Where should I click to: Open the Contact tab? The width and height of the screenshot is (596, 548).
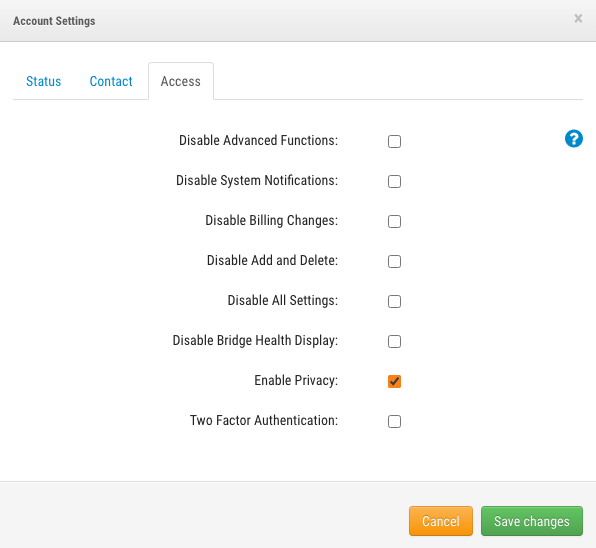111,81
